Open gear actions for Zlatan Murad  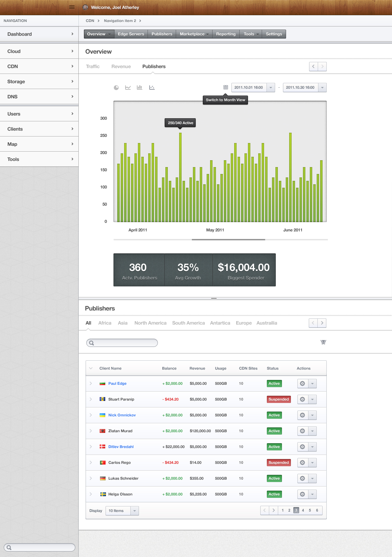coord(303,431)
